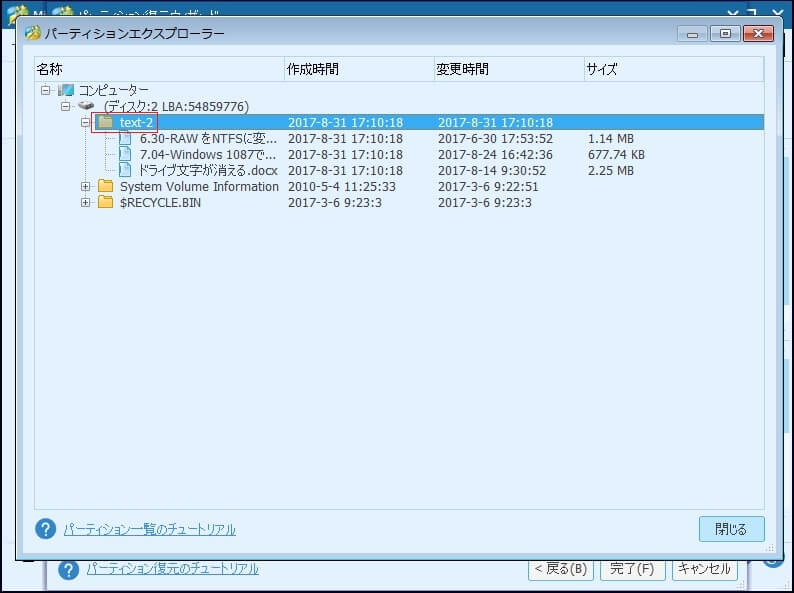The width and height of the screenshot is (794, 593).
Task: Select file ドライブ文字が消える.docx
Action: [208, 171]
